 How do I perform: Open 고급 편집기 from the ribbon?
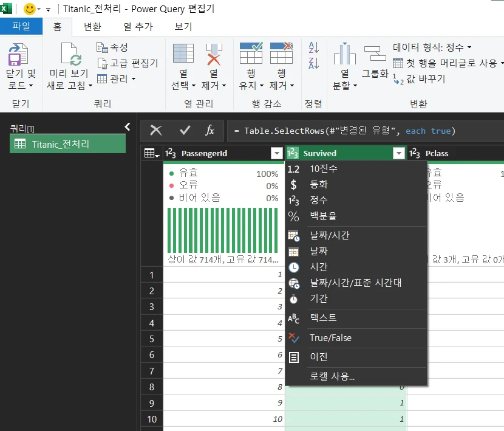pos(128,63)
